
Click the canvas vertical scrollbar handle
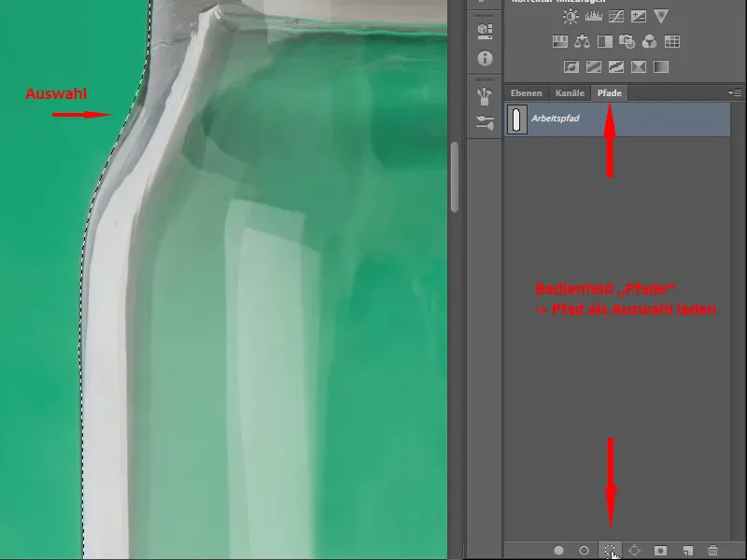[x=455, y=176]
